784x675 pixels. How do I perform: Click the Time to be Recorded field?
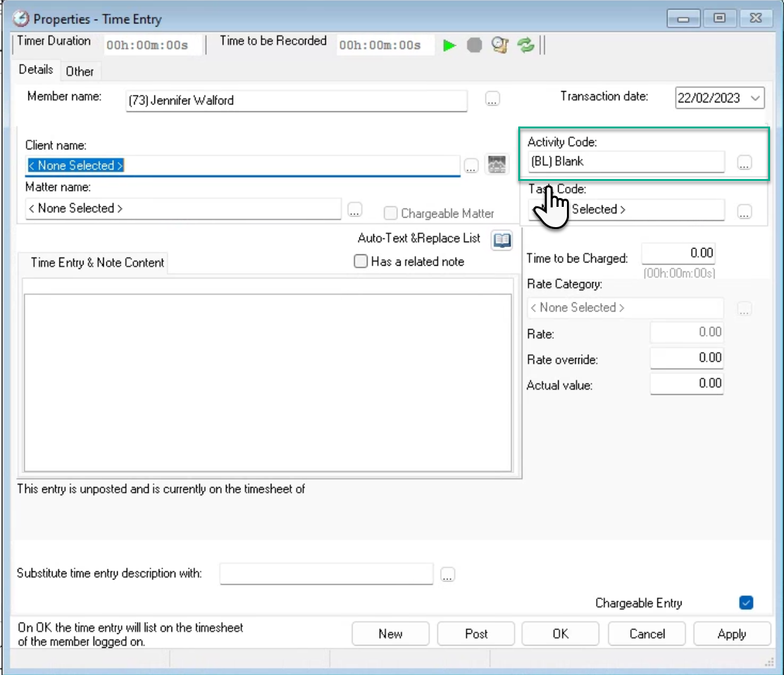[x=385, y=45]
